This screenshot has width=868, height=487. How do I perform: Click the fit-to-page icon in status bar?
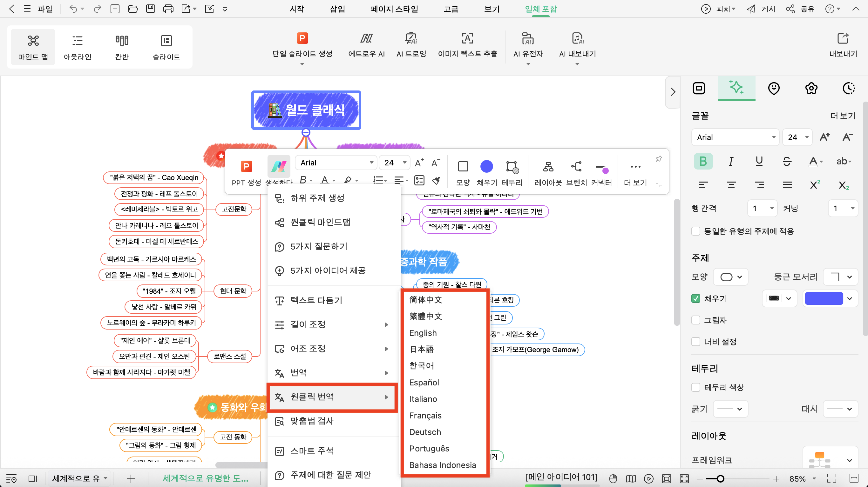click(x=666, y=478)
